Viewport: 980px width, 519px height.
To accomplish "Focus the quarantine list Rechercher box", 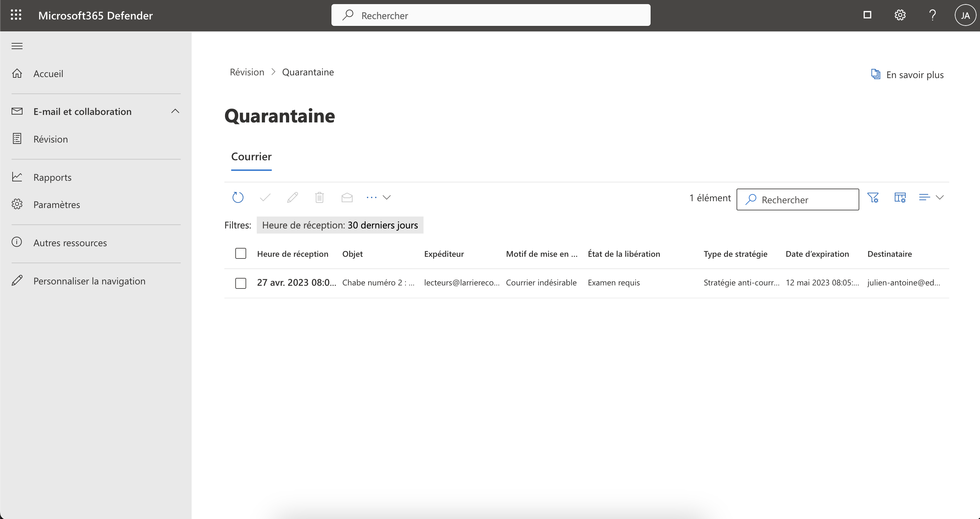I will (798, 199).
